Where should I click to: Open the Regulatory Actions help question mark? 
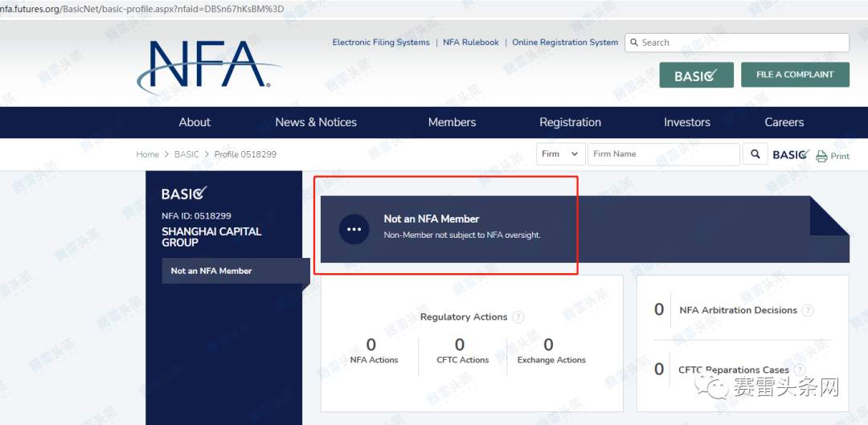coord(518,317)
